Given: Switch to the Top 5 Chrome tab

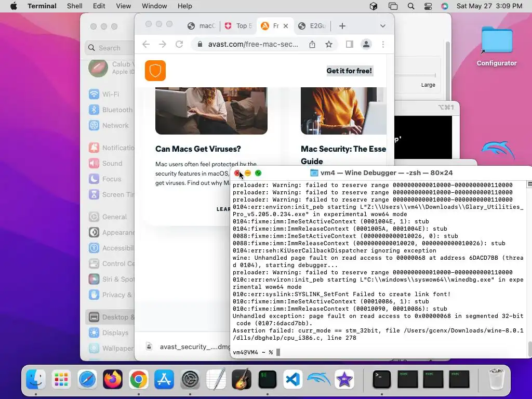Looking at the screenshot, I should tap(238, 26).
